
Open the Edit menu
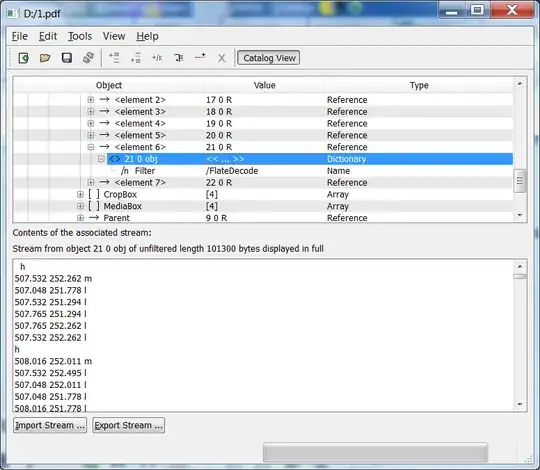[x=48, y=36]
